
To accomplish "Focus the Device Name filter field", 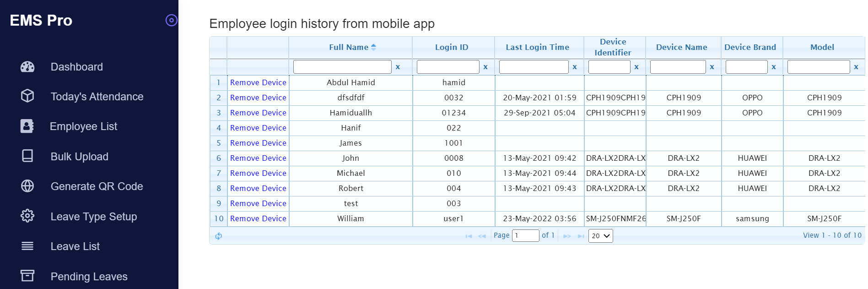I will point(678,67).
